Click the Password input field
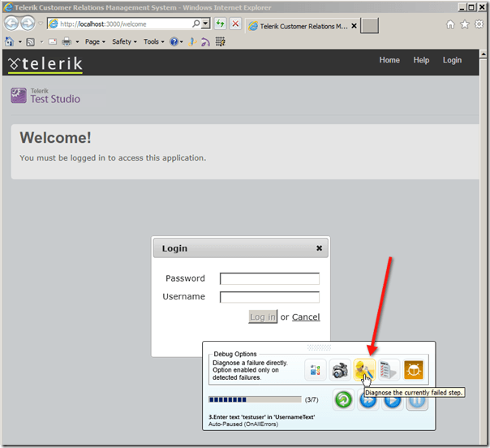Viewport: 490px width, 448px height. 269,278
